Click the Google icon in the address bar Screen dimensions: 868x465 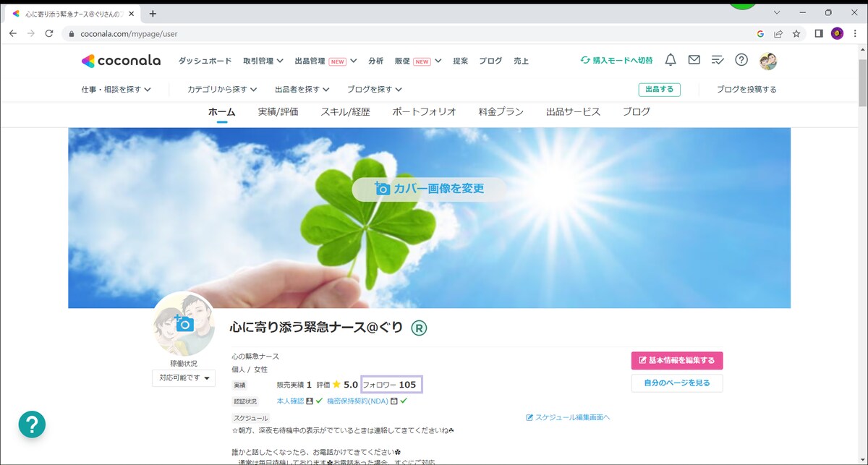point(760,33)
